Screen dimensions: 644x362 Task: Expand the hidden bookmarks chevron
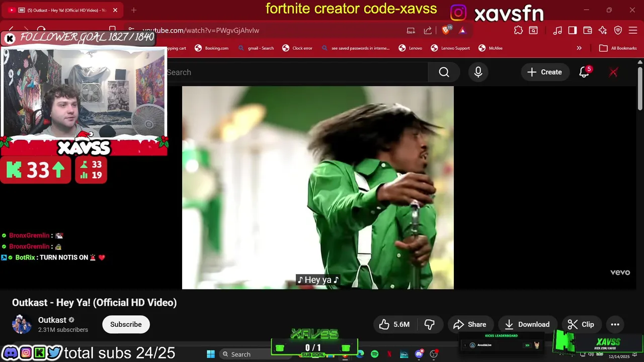tap(579, 48)
